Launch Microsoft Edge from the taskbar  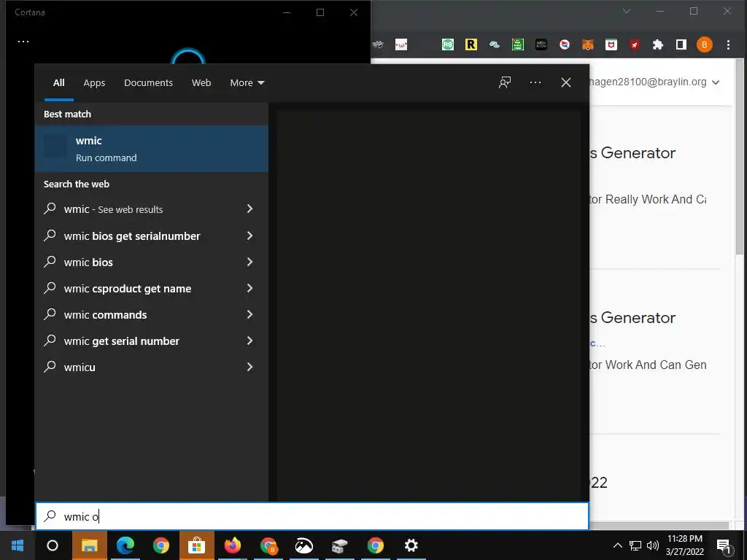tap(125, 545)
